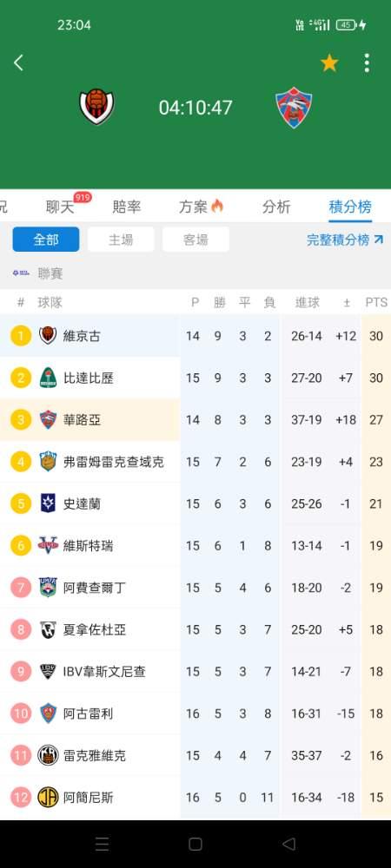Toggle the yellow favorite star
Image resolution: width=391 pixels, height=868 pixels.
click(329, 63)
